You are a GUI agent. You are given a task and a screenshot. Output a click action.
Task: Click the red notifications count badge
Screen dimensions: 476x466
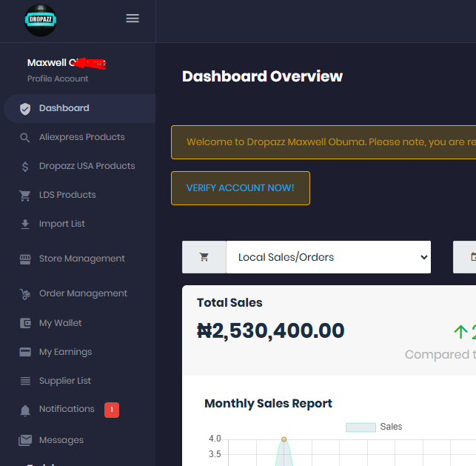[x=111, y=410]
